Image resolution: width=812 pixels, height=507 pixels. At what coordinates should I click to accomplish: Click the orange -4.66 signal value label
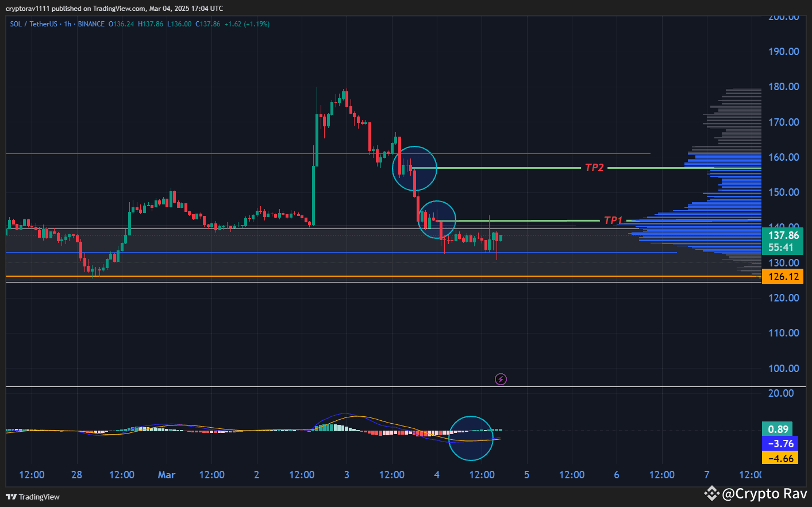[780, 458]
